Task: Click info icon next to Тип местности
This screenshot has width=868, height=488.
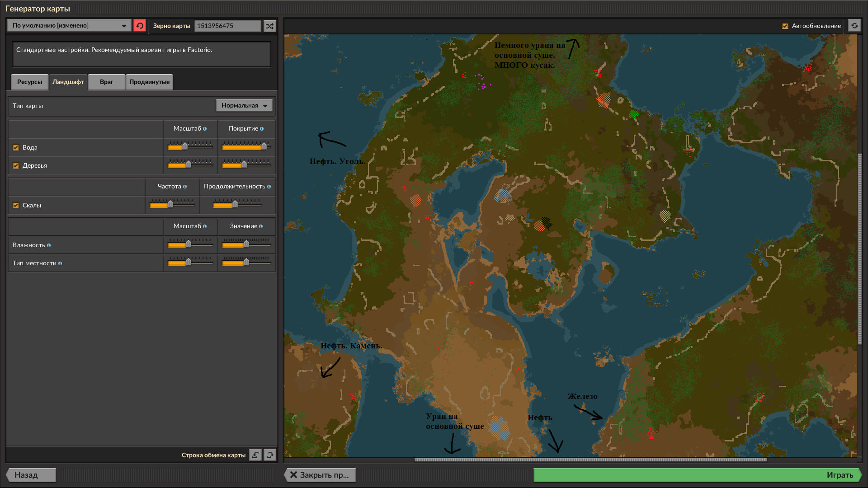Action: [x=60, y=263]
